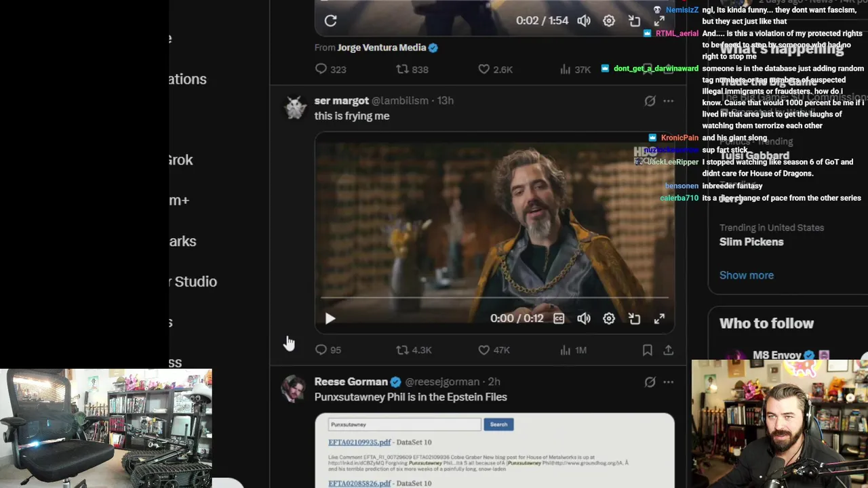Replay the top video with the reload icon

pyautogui.click(x=330, y=21)
